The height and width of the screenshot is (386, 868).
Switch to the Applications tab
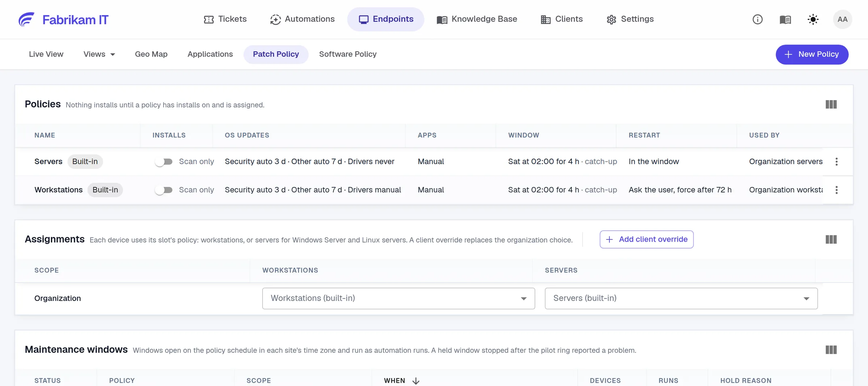(x=210, y=54)
